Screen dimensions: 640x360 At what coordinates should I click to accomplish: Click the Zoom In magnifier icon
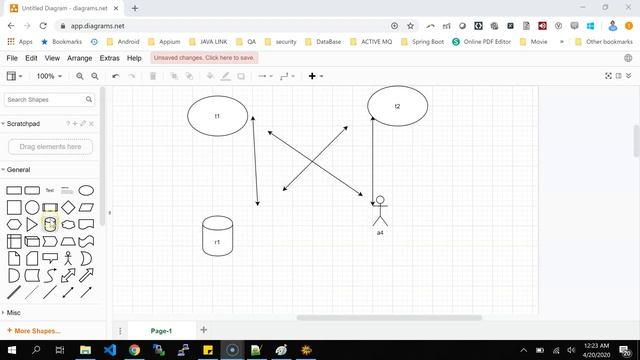[x=80, y=76]
